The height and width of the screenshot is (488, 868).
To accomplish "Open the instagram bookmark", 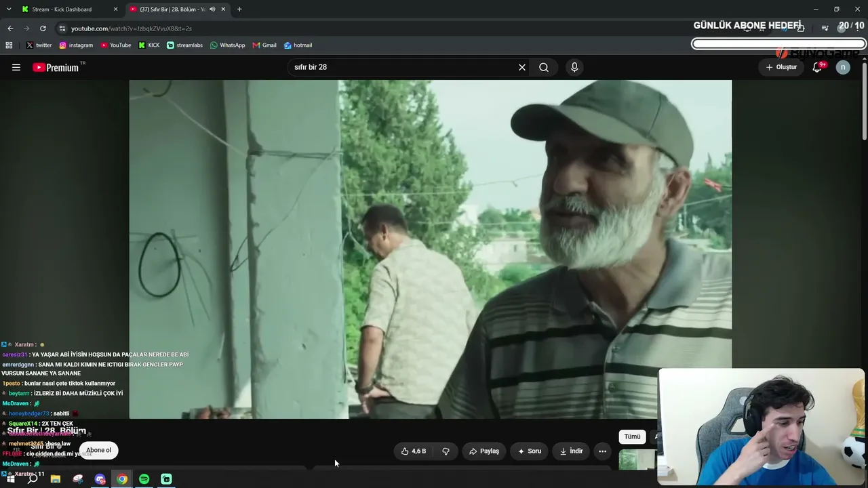I will [x=76, y=45].
